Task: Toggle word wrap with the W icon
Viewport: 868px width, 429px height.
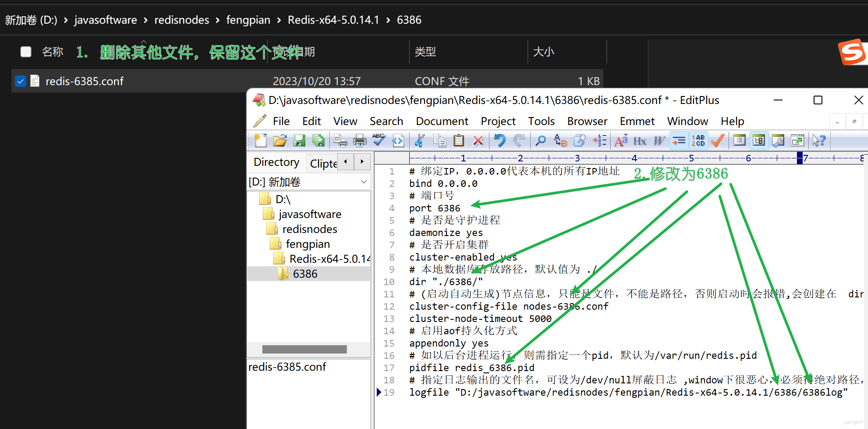Action: [x=659, y=140]
